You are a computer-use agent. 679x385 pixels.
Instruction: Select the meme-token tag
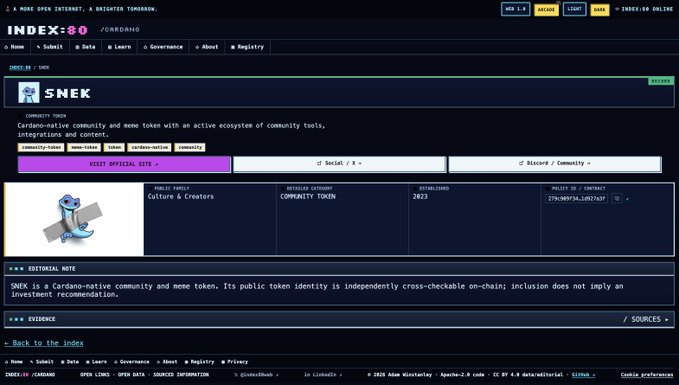[84, 148]
